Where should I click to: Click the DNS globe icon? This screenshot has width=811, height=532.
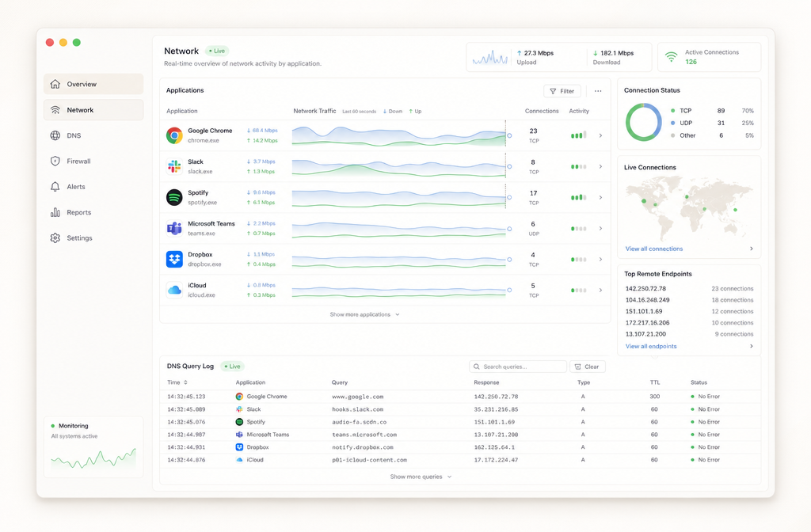(x=55, y=135)
